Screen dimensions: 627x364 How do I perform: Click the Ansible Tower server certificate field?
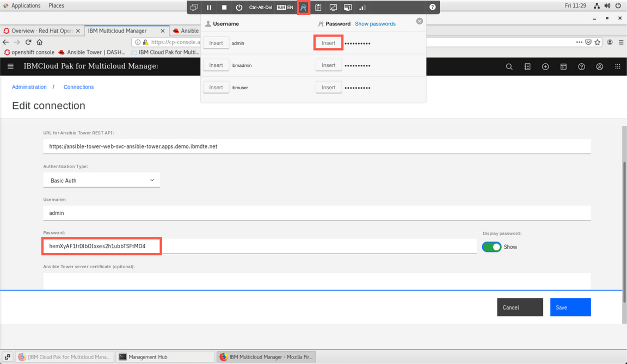tap(317, 281)
